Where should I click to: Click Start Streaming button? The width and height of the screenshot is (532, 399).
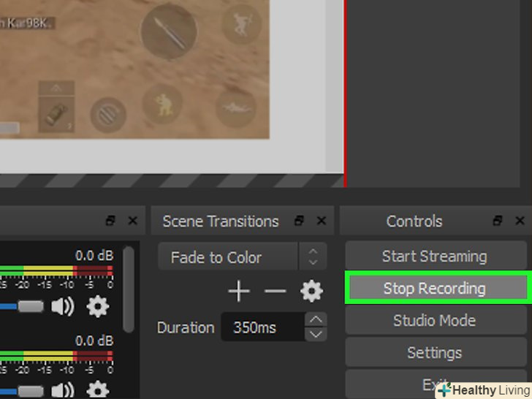point(436,256)
